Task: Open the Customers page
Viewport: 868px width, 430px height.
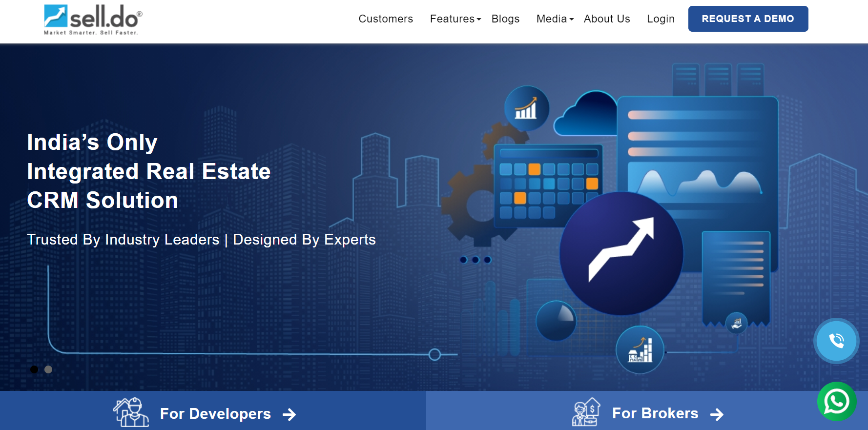Action: (x=386, y=19)
